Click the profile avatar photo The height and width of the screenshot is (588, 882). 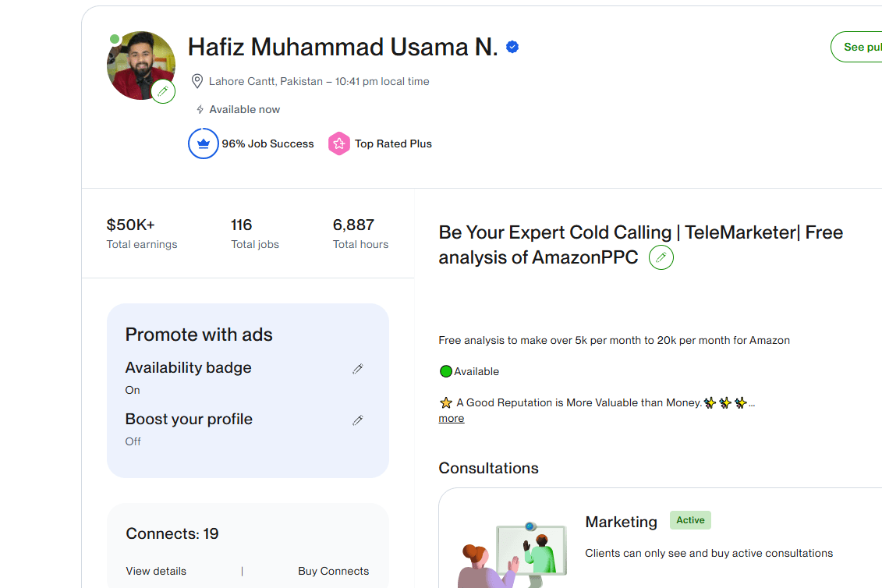tap(140, 66)
